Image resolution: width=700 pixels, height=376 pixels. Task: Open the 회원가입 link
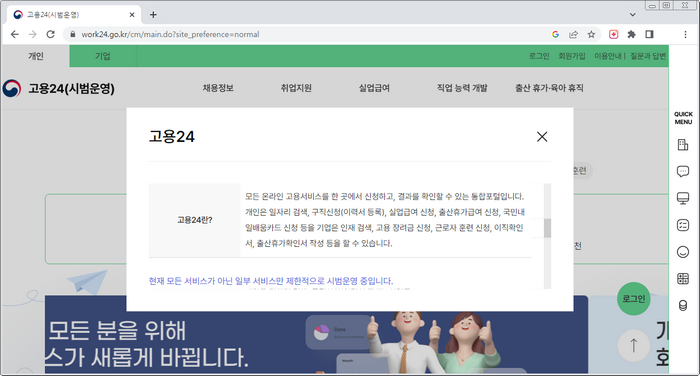pos(572,56)
